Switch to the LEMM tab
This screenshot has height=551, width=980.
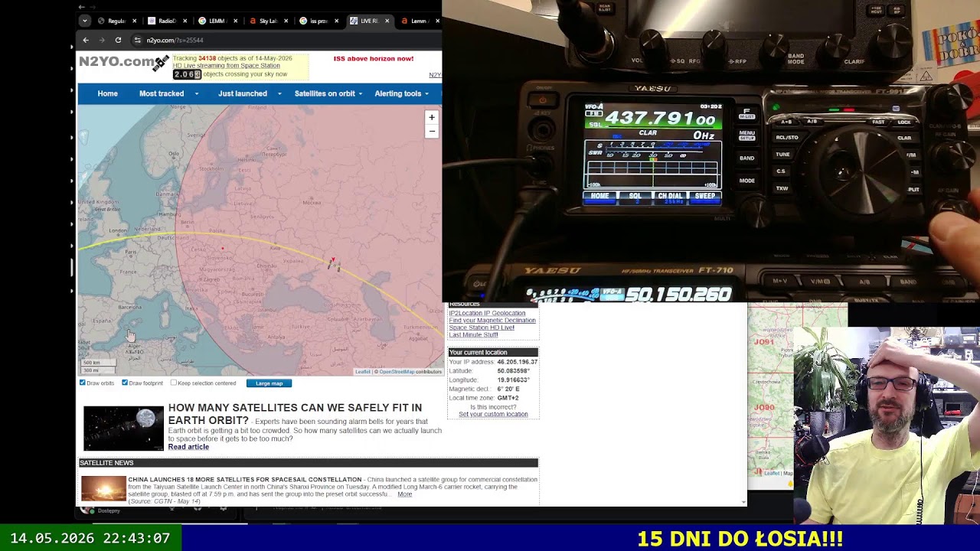(217, 21)
